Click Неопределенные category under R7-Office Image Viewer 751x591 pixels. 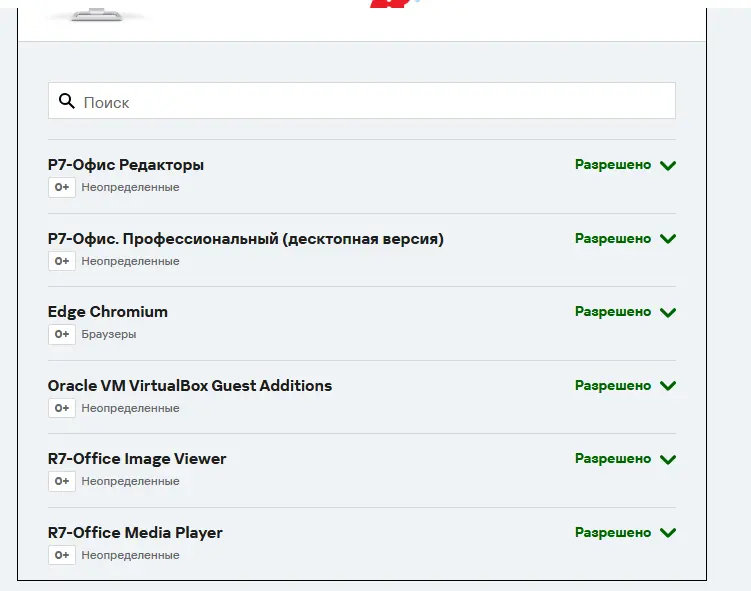coord(130,481)
